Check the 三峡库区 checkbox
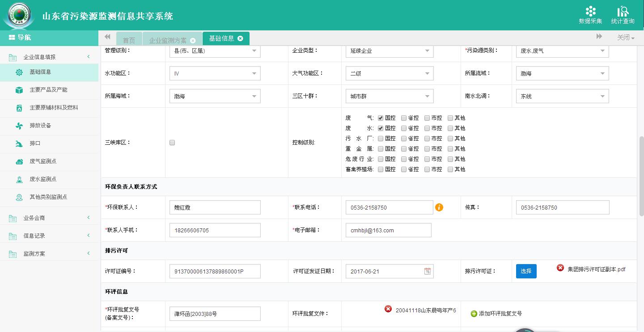Screen dimensions: 644x332 172,143
